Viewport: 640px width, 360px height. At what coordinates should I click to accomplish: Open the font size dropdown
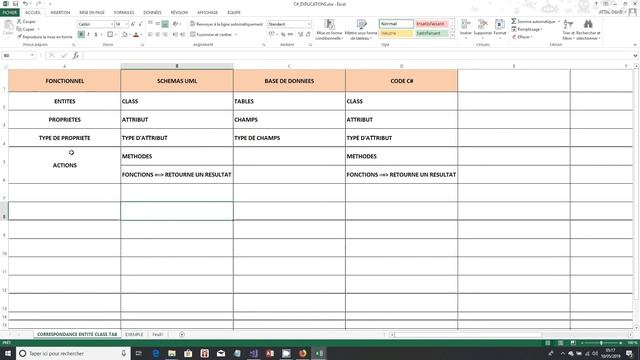click(x=127, y=24)
